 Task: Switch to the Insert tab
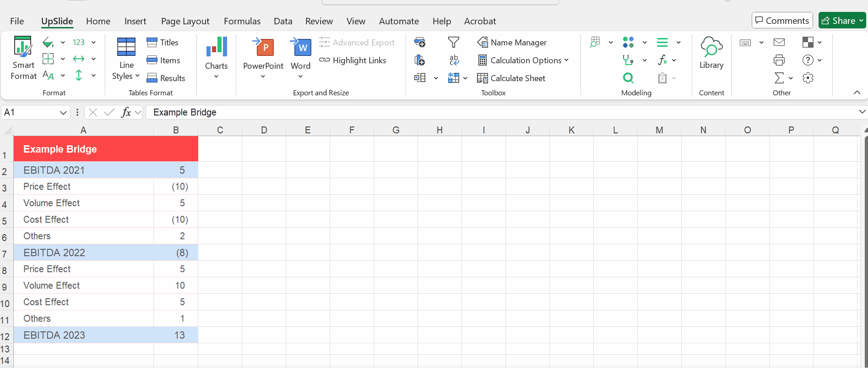pos(136,21)
